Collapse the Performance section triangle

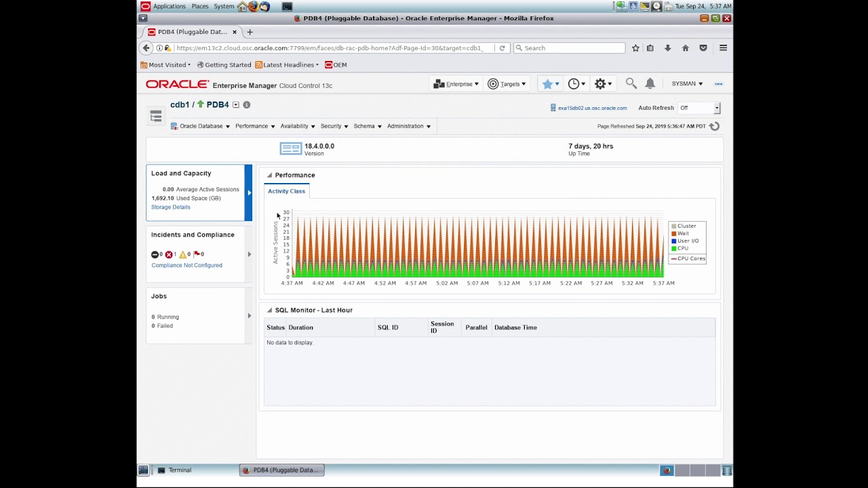click(269, 176)
